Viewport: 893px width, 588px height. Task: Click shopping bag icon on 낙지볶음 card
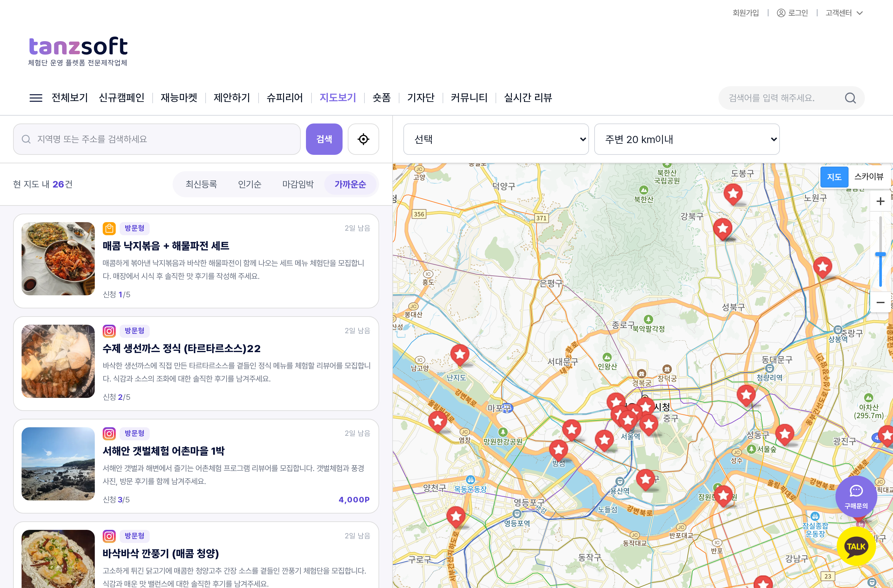(109, 228)
